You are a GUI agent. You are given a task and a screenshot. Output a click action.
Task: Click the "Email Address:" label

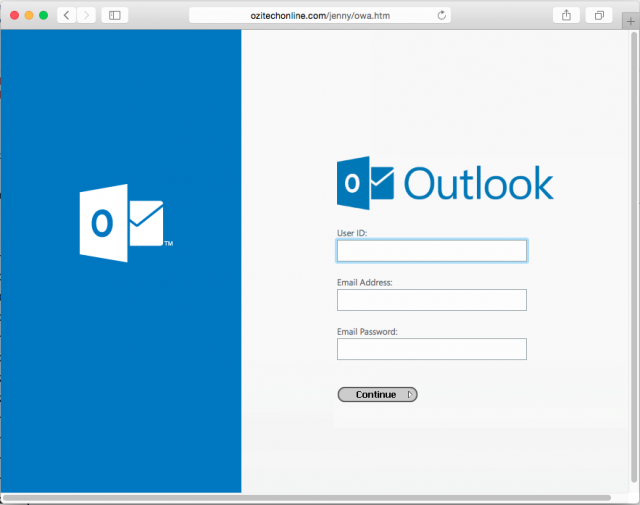coord(364,283)
